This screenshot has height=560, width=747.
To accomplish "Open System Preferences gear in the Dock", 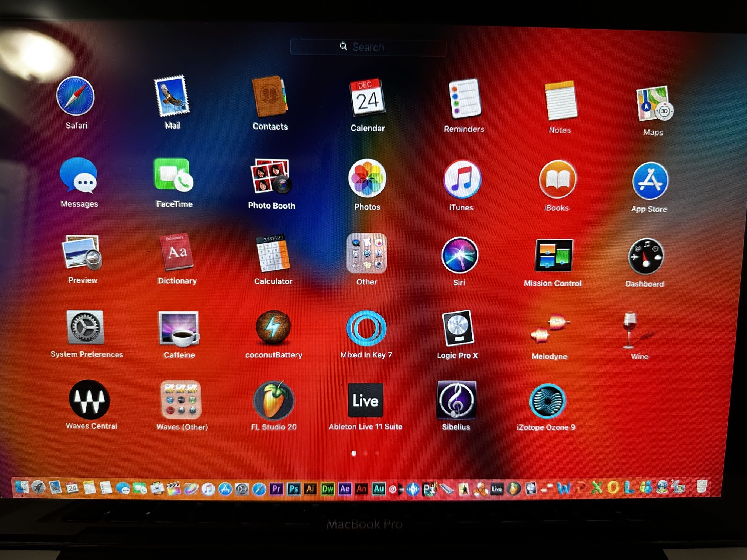I will pyautogui.click(x=242, y=489).
